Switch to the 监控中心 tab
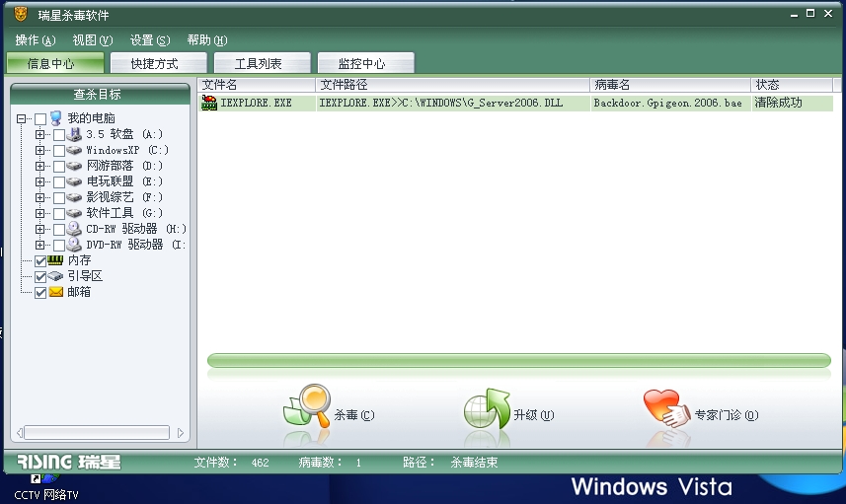 366,63
